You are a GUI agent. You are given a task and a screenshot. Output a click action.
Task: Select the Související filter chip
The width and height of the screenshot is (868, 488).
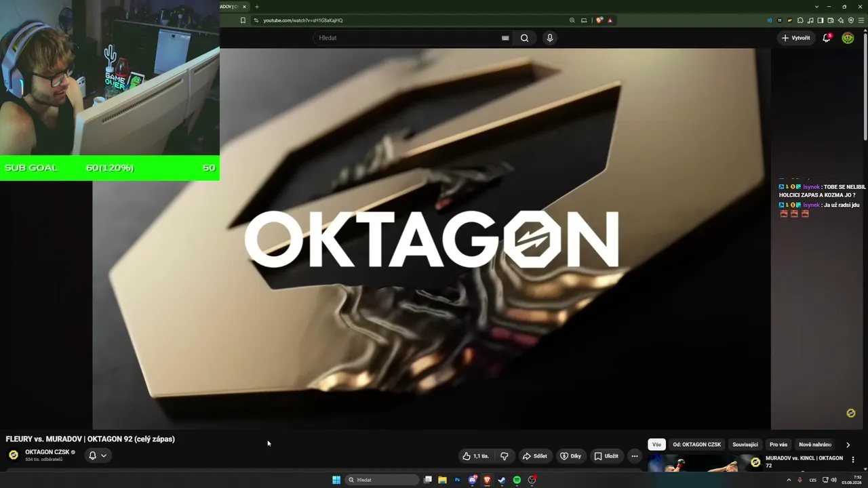pos(745,445)
